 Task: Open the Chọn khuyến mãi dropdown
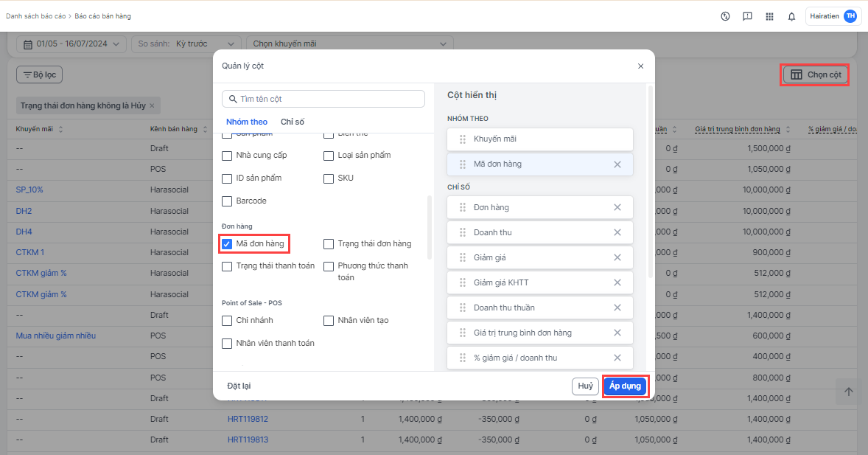(349, 44)
